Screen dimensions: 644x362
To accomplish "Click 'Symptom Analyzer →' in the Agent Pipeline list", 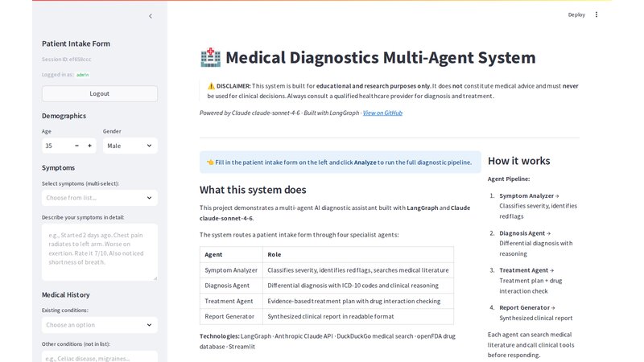I will tap(529, 195).
